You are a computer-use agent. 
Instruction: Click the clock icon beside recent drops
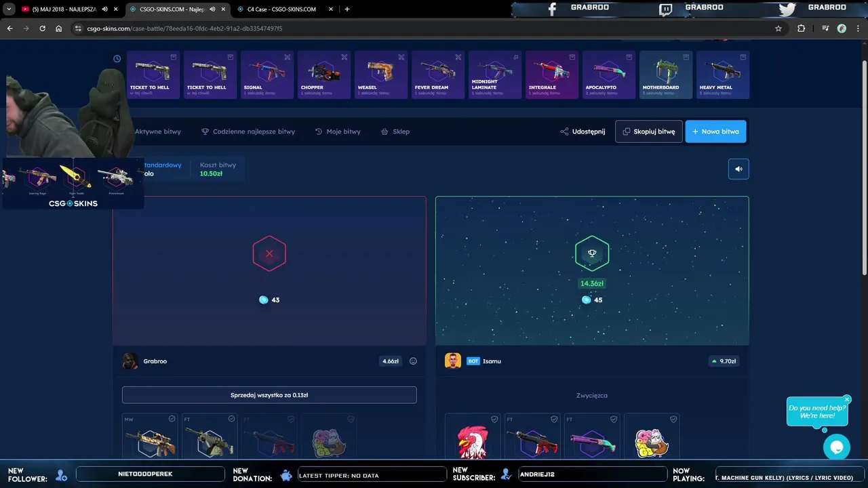click(117, 59)
